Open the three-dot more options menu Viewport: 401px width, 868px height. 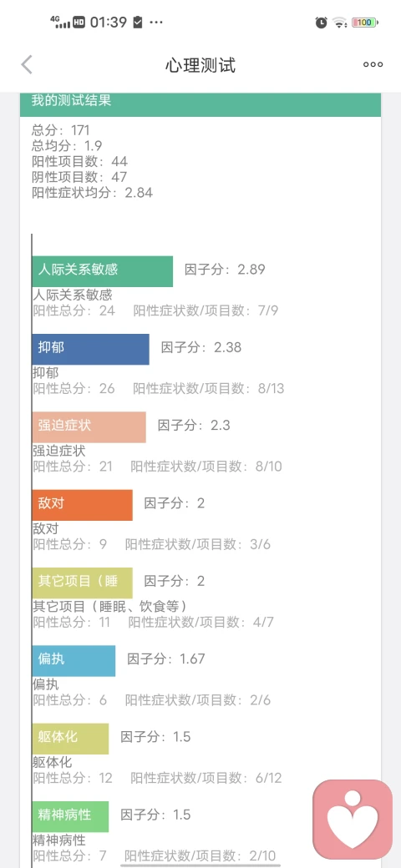click(373, 65)
